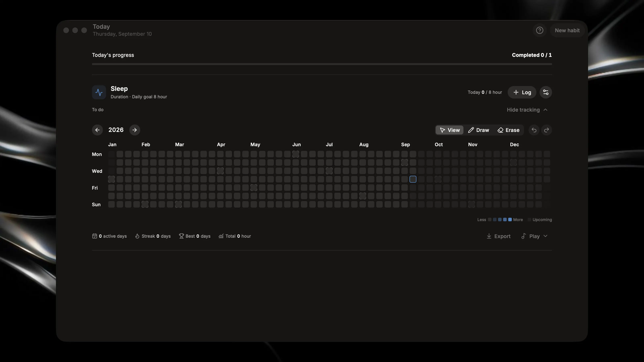The width and height of the screenshot is (644, 362).
Task: Switch to Erase mode
Action: (x=508, y=130)
